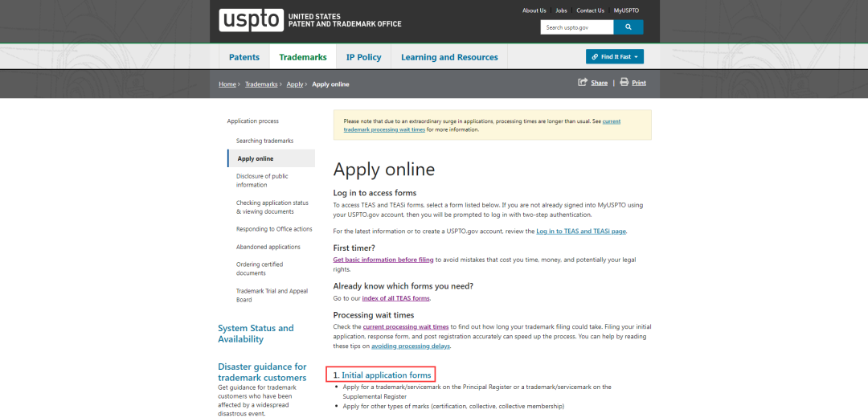The height and width of the screenshot is (418, 868).
Task: Open Get basic information before filing link
Action: [x=383, y=260]
